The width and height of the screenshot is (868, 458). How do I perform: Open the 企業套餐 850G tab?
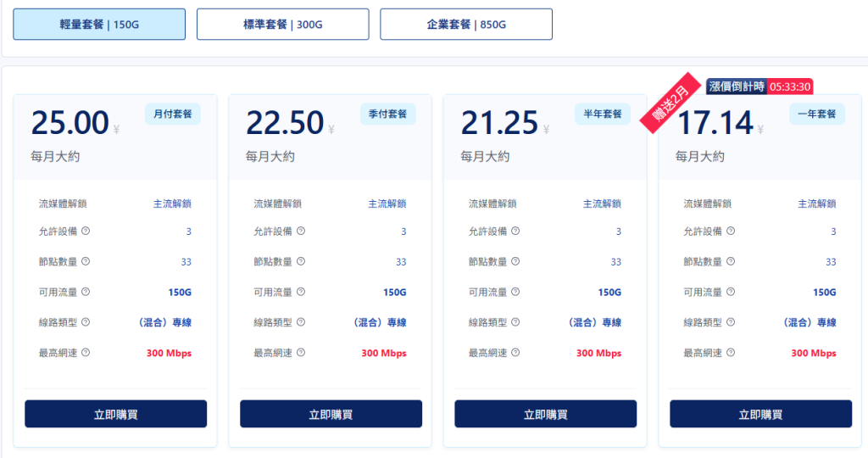[x=466, y=25]
